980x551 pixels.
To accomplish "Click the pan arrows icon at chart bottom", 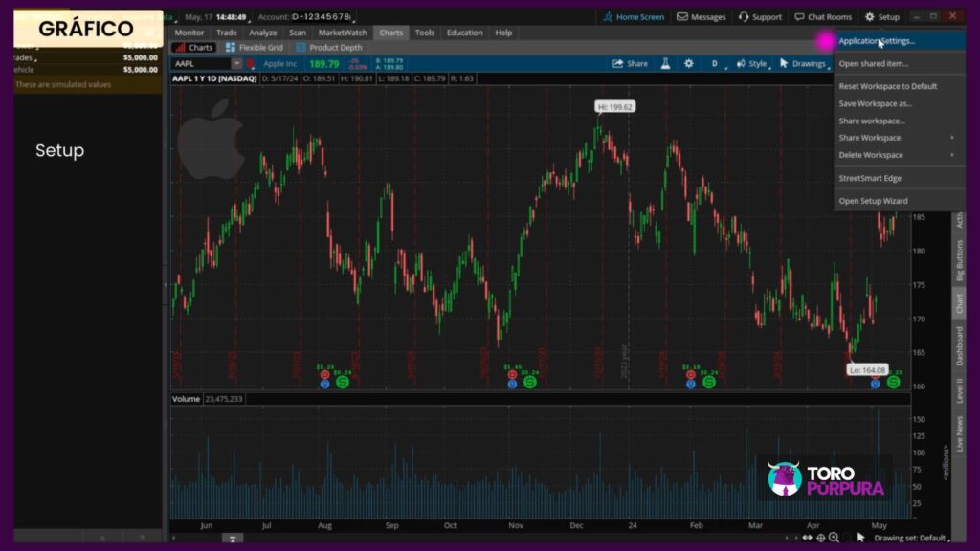I will 808,538.
